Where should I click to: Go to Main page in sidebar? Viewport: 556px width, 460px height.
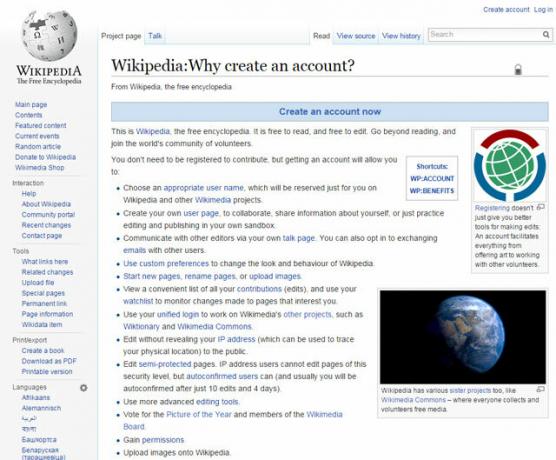click(31, 105)
